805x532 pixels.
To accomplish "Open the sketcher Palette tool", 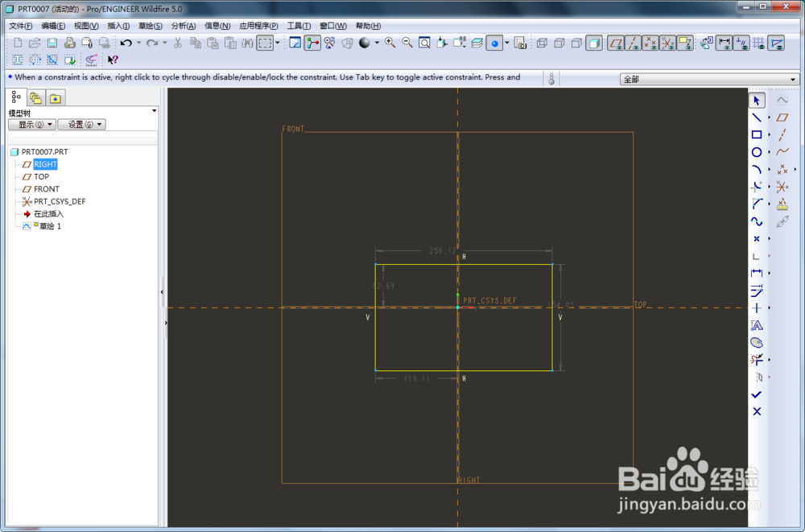I will point(756,343).
